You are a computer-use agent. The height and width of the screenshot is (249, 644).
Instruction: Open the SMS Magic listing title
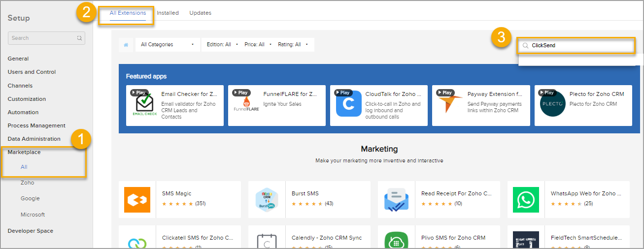pyautogui.click(x=176, y=193)
